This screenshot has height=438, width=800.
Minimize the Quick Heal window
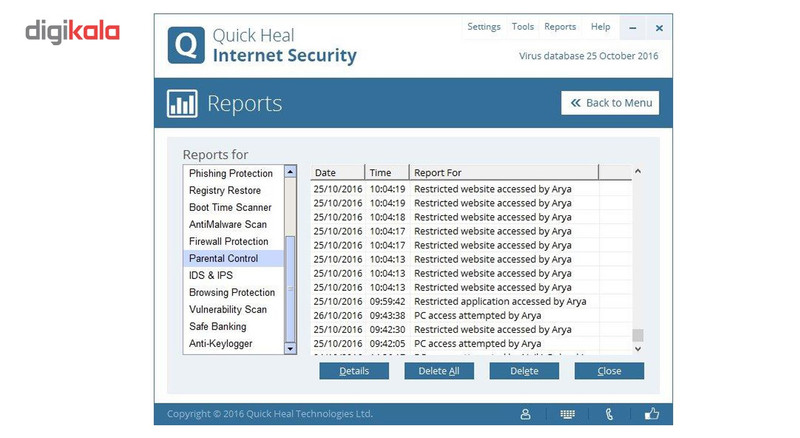(x=633, y=28)
